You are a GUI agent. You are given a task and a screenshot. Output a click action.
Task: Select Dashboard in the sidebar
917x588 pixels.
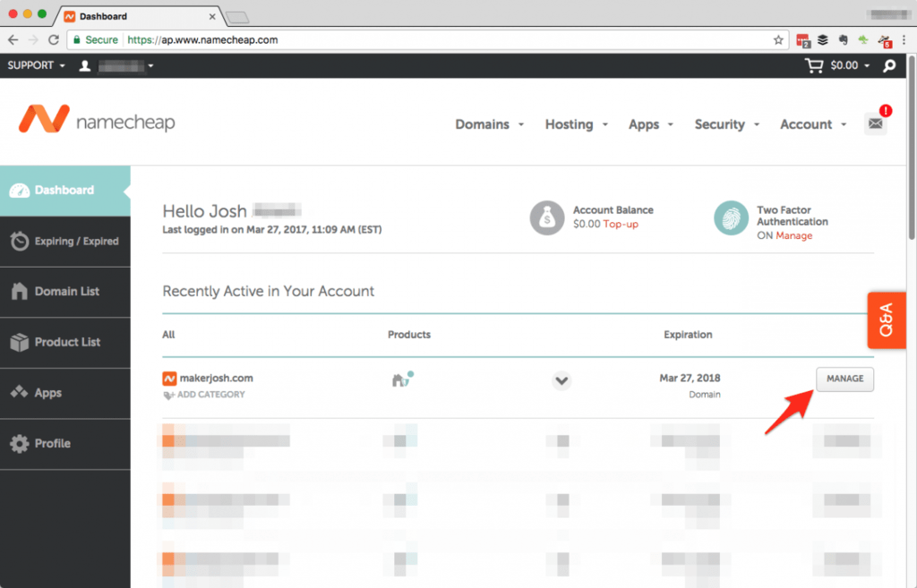point(64,191)
